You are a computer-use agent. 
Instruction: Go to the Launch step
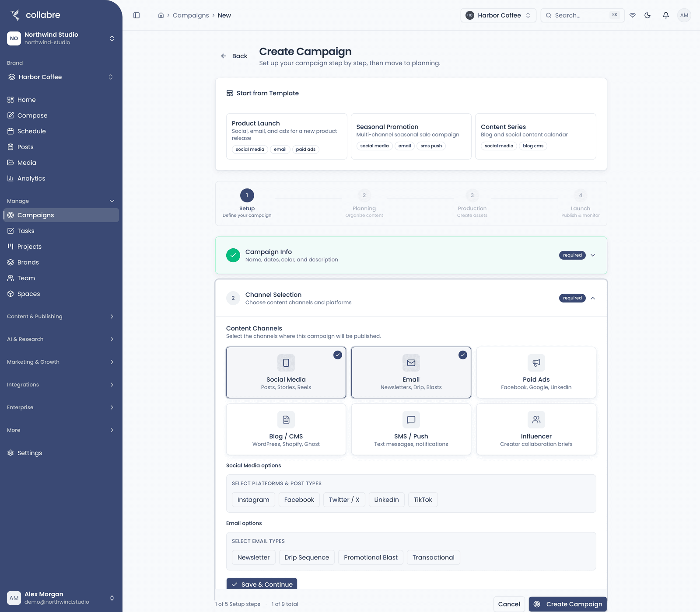(581, 203)
